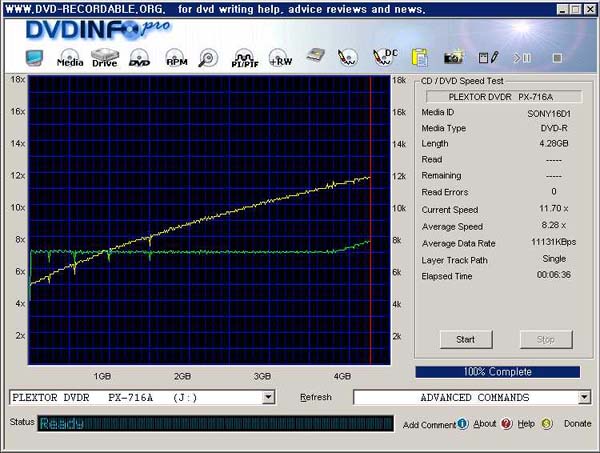Click the Average Speed value 8.28 x

[554, 225]
